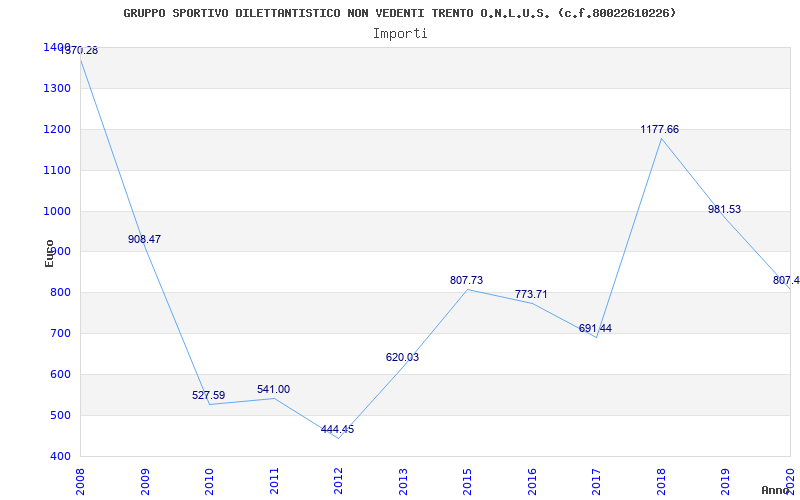Click the 1370.28 data label

pyautogui.click(x=79, y=51)
